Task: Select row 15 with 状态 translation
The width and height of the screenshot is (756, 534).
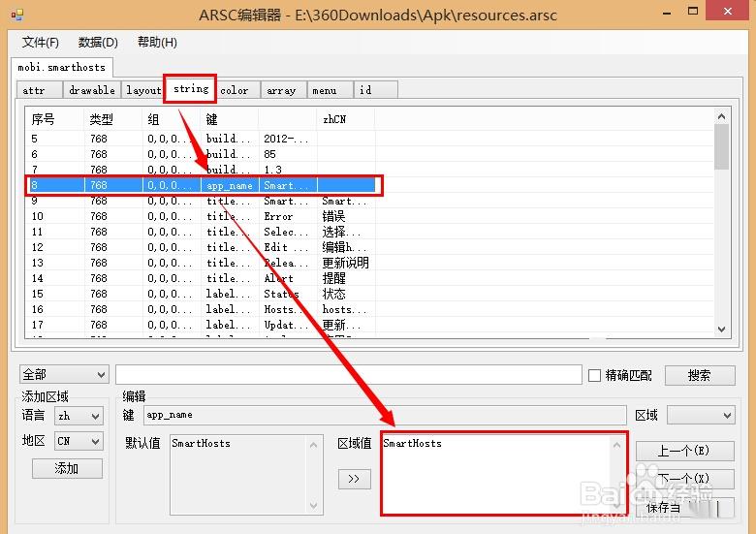Action: click(200, 294)
